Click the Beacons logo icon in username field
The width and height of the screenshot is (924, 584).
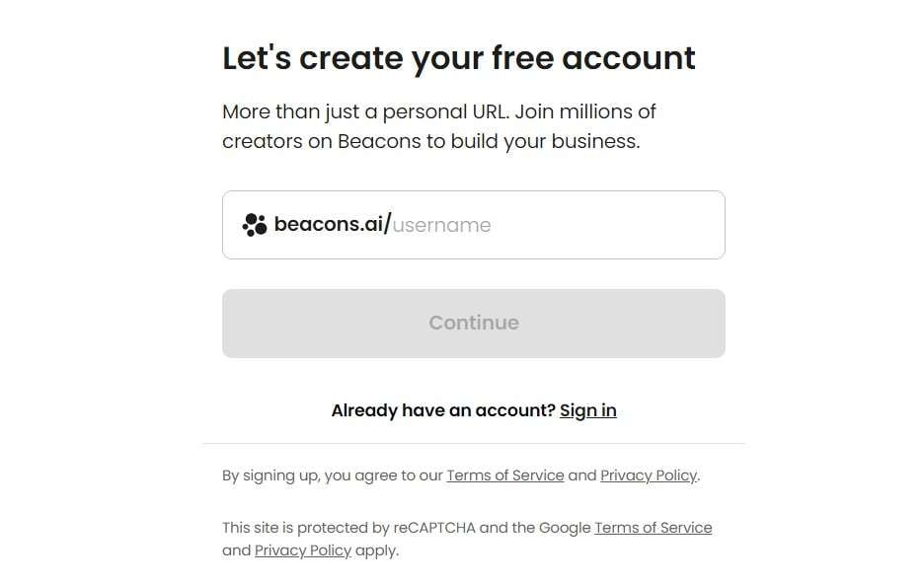coord(255,225)
